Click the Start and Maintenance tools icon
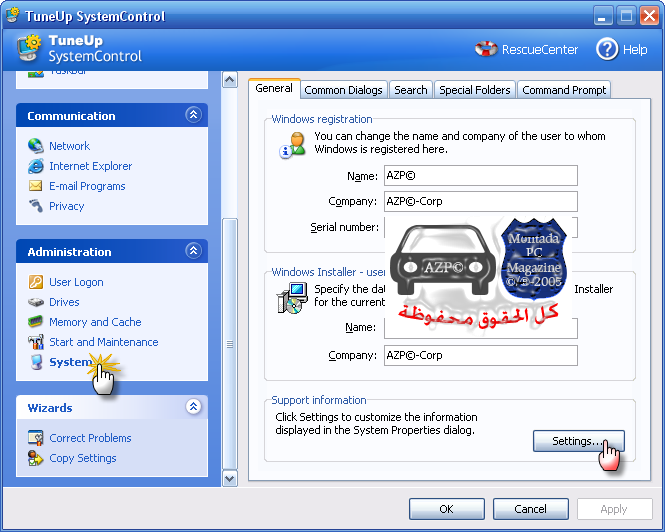Viewport: 665px width, 532px height. click(36, 342)
